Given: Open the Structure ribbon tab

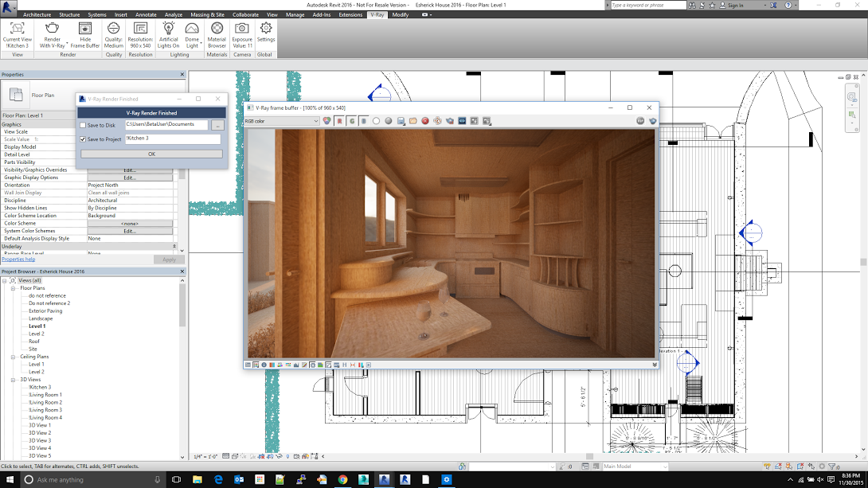Looking at the screenshot, I should (69, 15).
